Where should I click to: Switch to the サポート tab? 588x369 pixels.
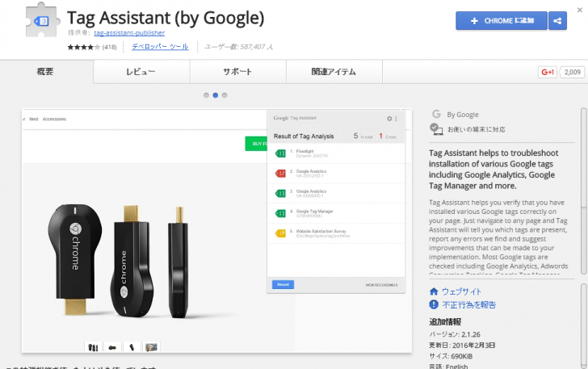(237, 72)
